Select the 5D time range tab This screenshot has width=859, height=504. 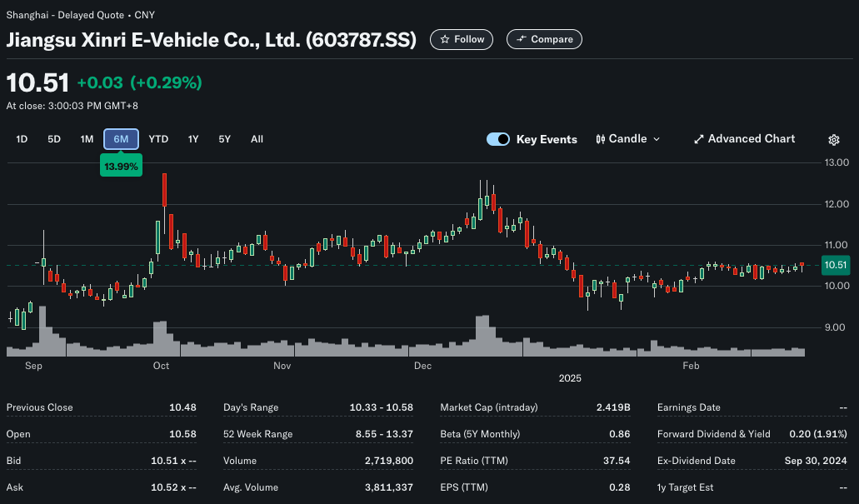(x=53, y=139)
